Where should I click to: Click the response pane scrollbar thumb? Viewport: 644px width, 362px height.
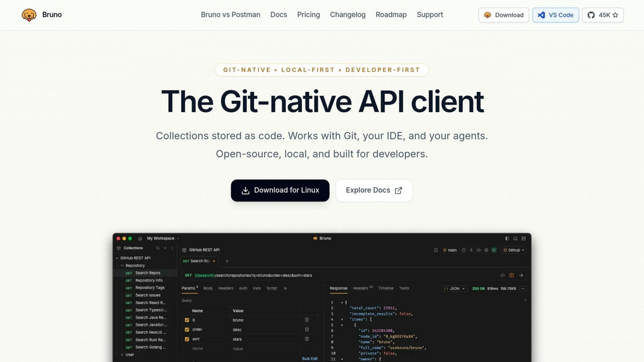coord(525,300)
